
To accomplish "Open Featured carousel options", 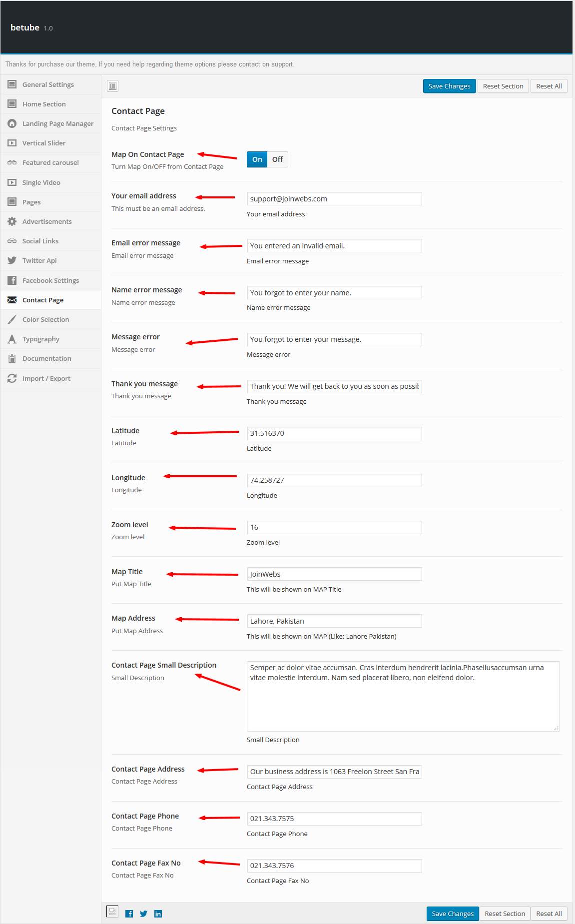I will click(x=50, y=162).
